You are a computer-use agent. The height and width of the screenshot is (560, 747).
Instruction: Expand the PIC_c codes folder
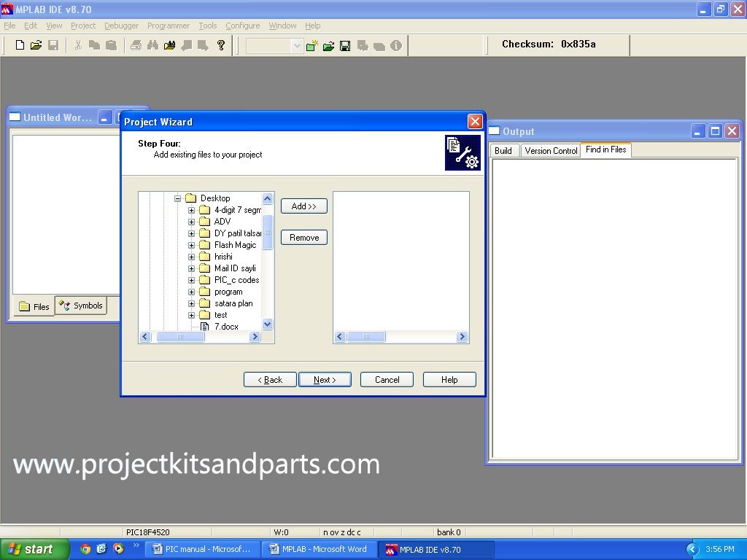(x=191, y=280)
